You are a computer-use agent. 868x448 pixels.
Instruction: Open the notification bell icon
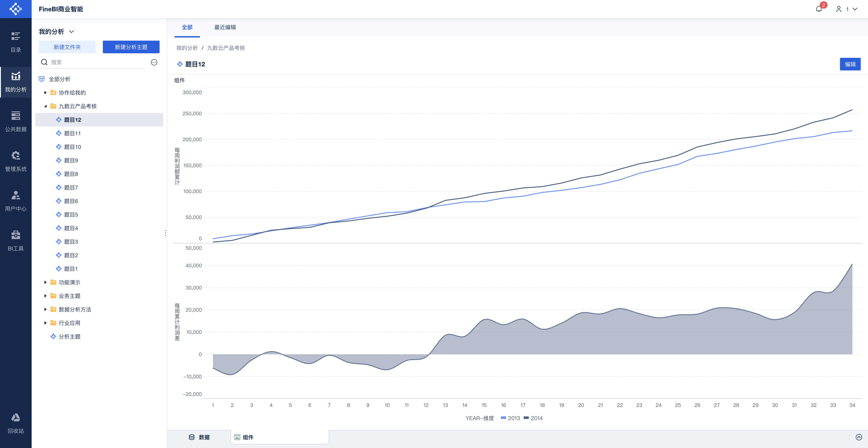[x=819, y=9]
